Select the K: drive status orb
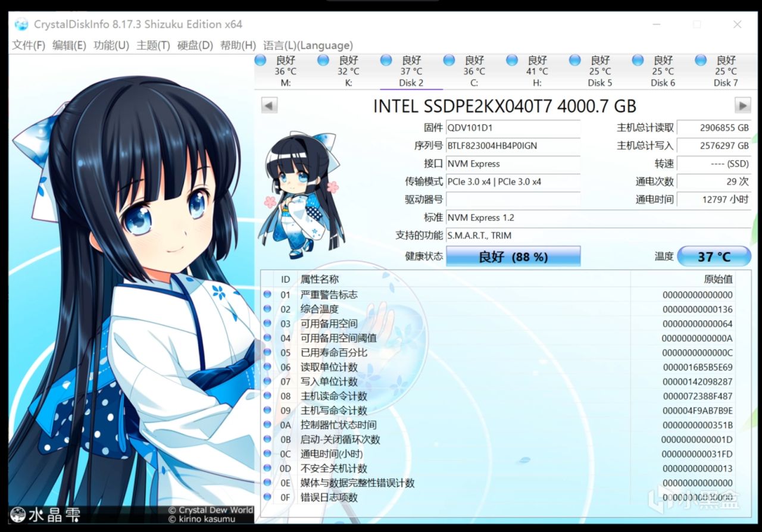 click(323, 60)
